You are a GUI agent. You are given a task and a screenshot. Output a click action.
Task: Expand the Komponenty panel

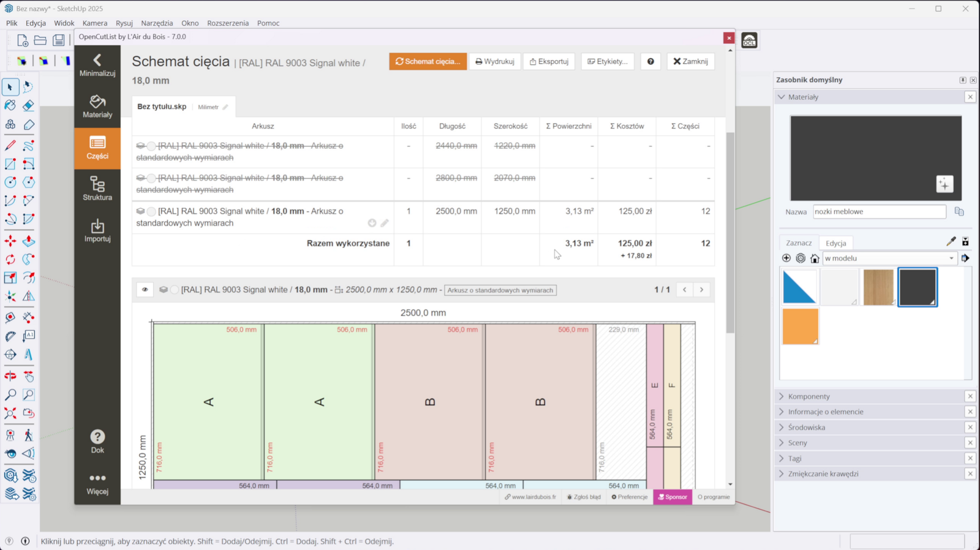809,396
